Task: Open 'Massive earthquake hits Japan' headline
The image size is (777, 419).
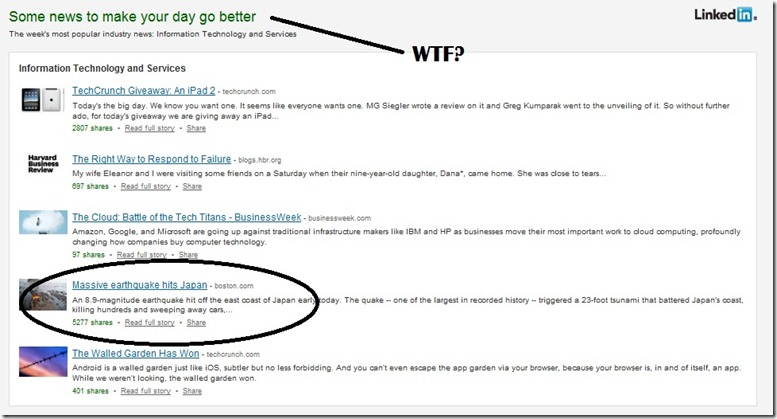Action: click(x=140, y=285)
